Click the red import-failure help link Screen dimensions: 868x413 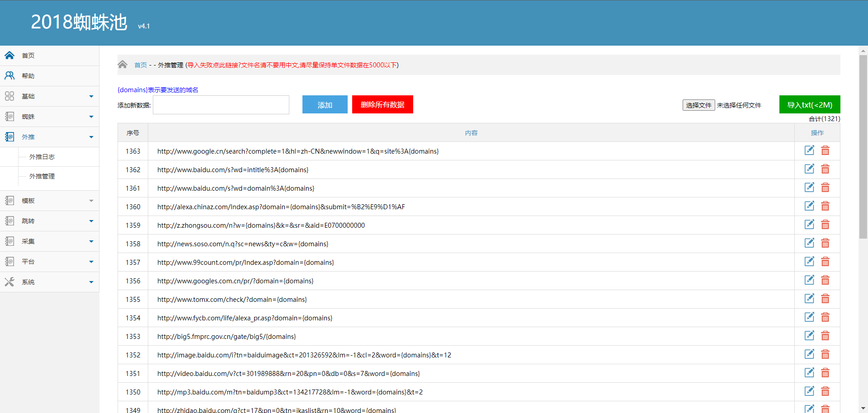292,65
